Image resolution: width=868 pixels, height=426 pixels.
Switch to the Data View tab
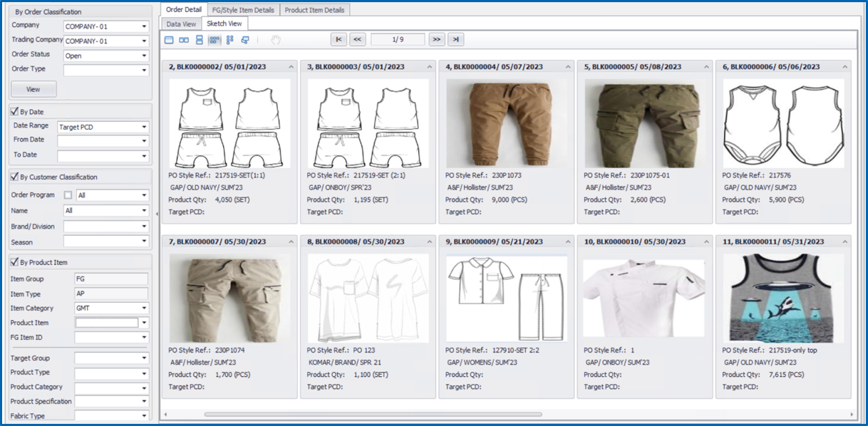[x=181, y=24]
